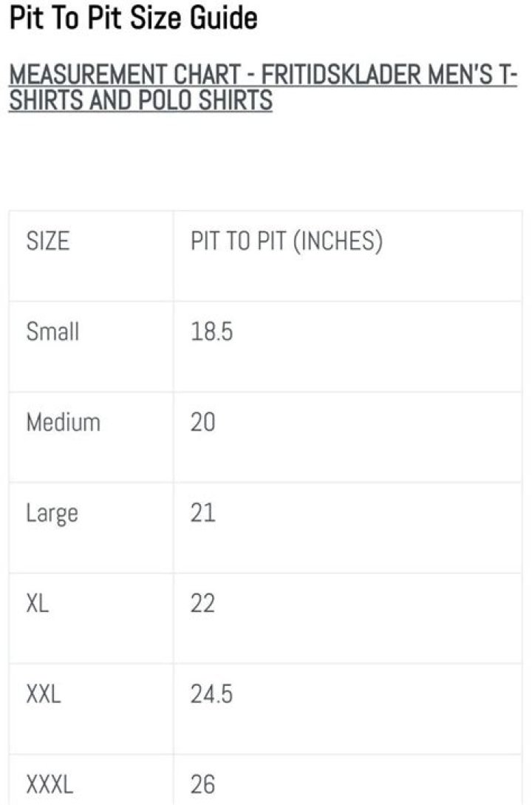Click the XL size cell

click(x=38, y=604)
